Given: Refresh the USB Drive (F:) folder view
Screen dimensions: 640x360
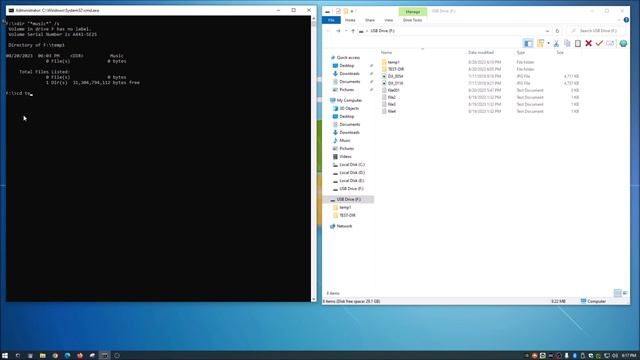Looking at the screenshot, I should point(557,31).
